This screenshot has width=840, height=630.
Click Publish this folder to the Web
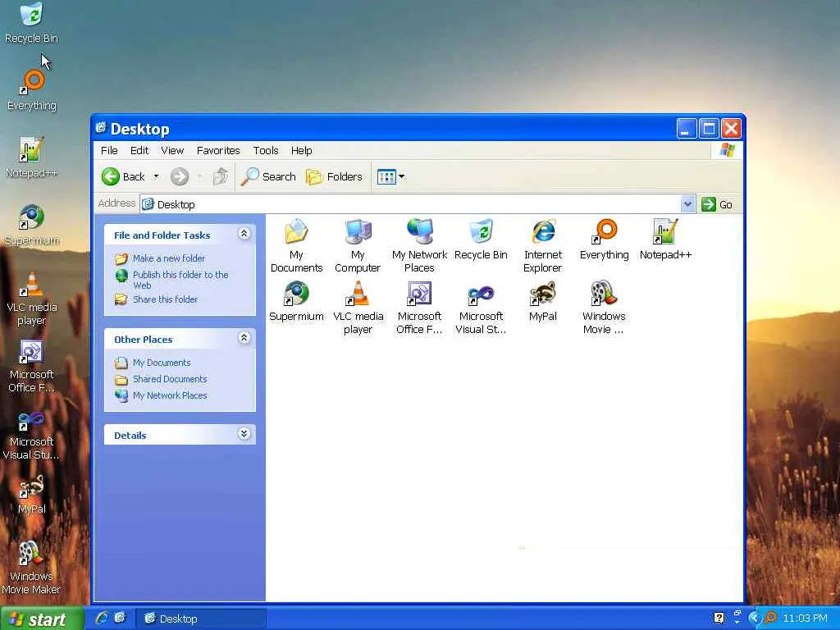coord(180,280)
